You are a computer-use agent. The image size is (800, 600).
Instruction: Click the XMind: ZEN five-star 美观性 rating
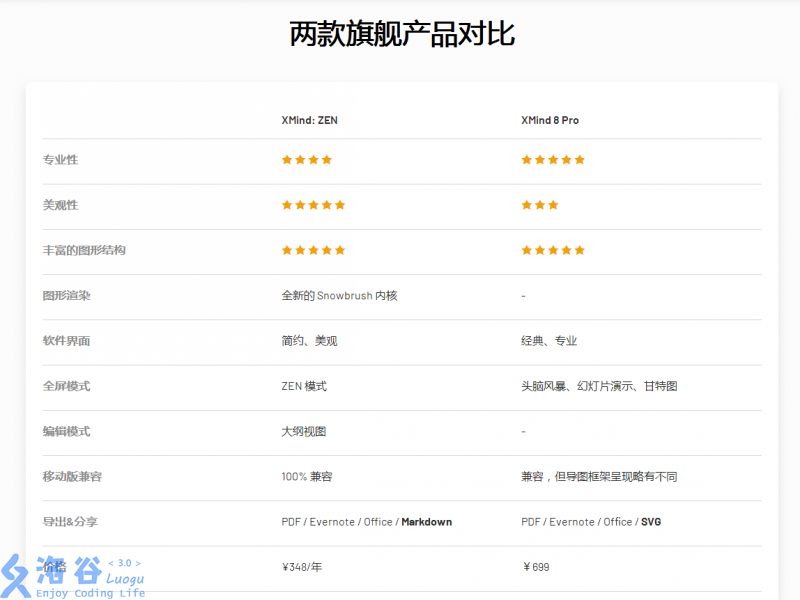point(313,205)
